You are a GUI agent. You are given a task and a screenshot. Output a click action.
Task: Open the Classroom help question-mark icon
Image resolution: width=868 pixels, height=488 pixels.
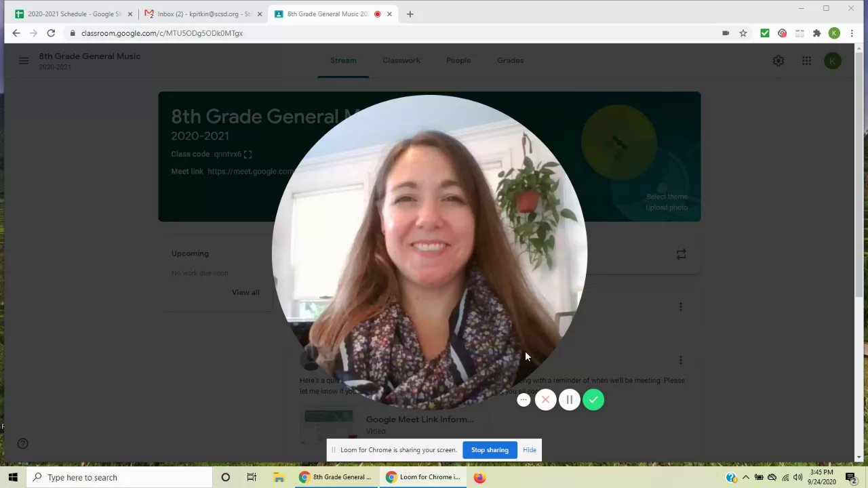[x=22, y=444]
